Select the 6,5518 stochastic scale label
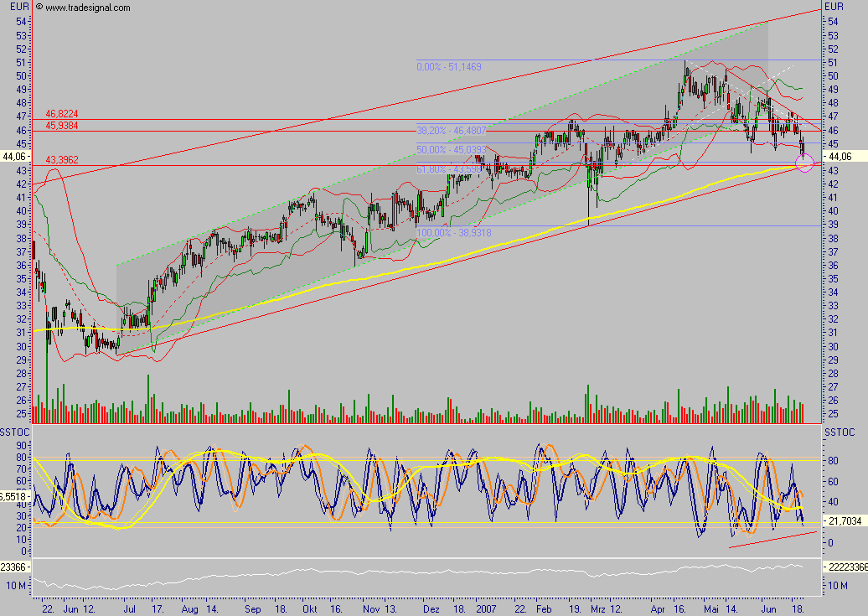 click(12, 497)
